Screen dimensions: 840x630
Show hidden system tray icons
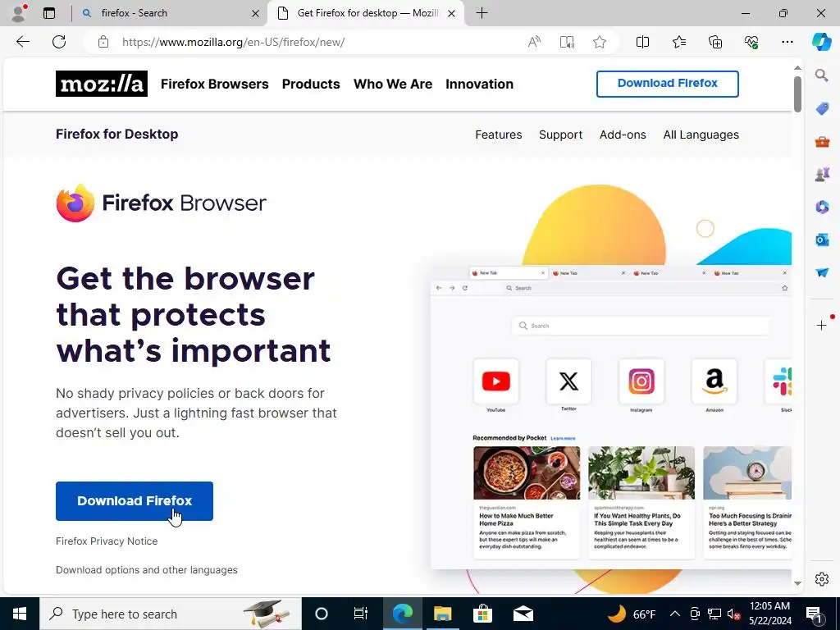[x=675, y=614]
